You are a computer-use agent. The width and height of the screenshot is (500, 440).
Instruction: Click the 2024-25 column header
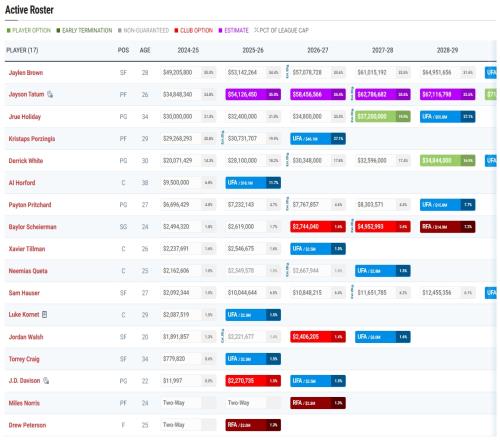[x=188, y=50]
